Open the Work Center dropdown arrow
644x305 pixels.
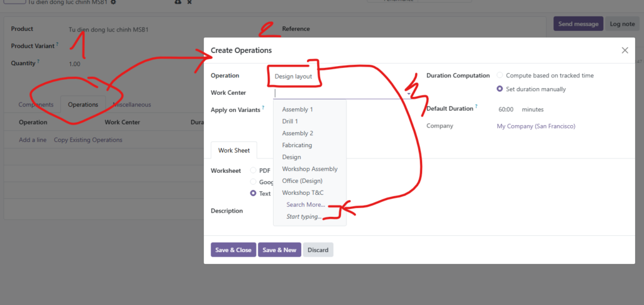408,94
